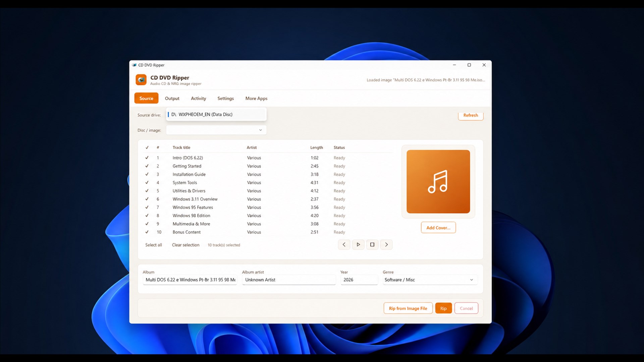Switch to the Source tab

coord(146,98)
